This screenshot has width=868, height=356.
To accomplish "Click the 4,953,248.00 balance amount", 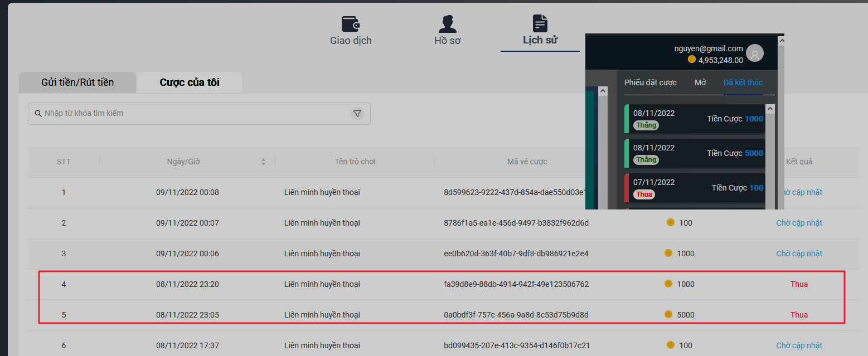I will point(721,60).
